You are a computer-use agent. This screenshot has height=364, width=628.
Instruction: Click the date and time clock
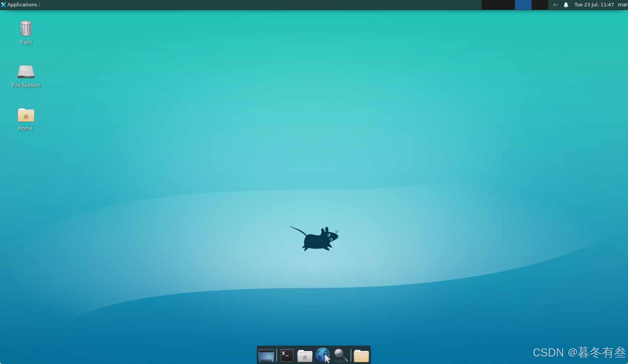[594, 5]
